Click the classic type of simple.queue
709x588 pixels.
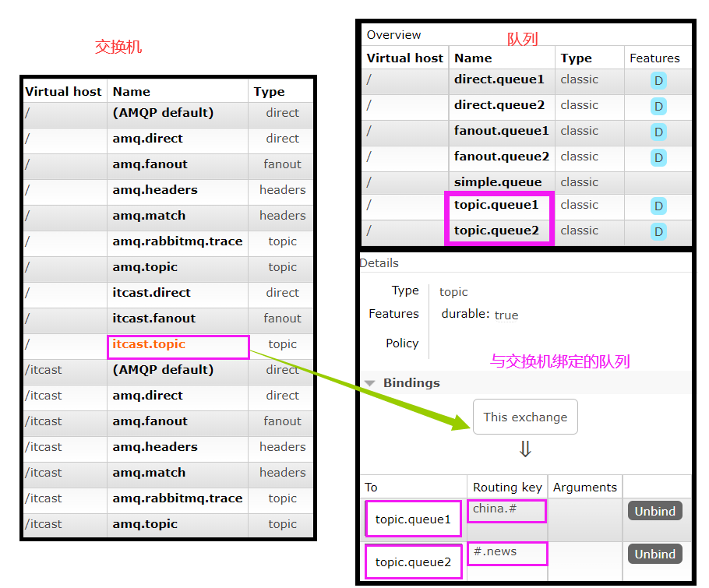pyautogui.click(x=579, y=182)
